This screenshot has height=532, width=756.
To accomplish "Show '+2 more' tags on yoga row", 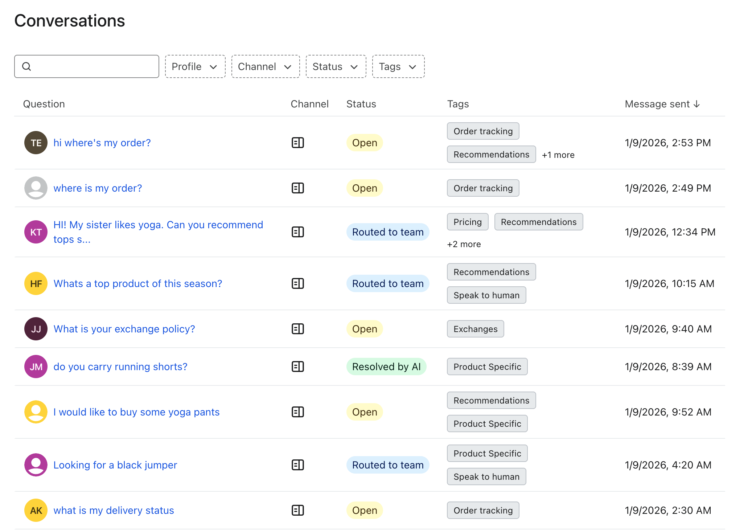I will (x=464, y=244).
